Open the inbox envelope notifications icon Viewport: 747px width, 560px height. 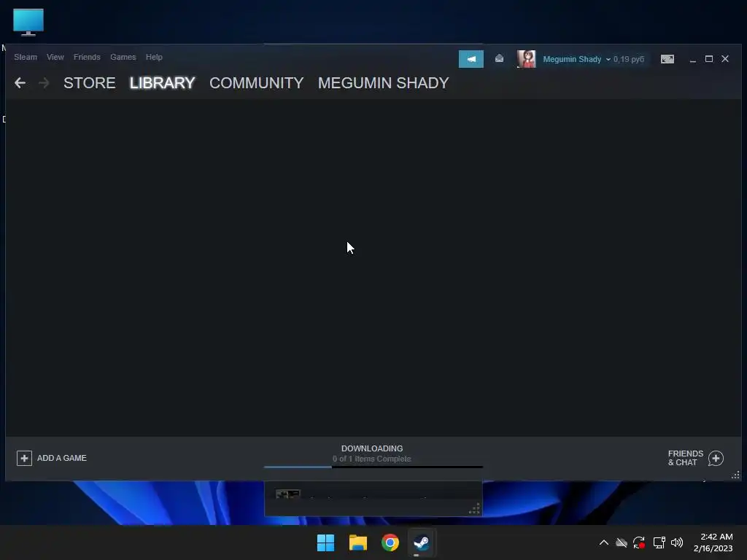click(x=499, y=58)
